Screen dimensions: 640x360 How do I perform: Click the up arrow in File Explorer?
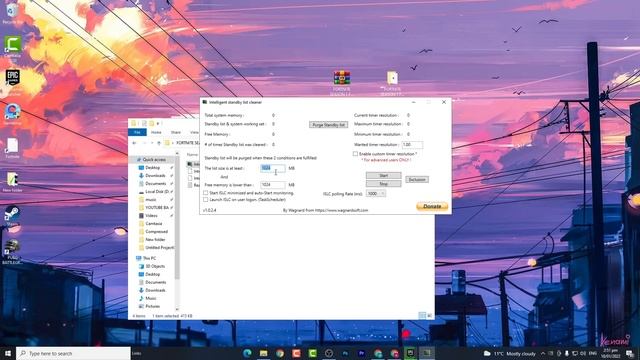coord(159,143)
